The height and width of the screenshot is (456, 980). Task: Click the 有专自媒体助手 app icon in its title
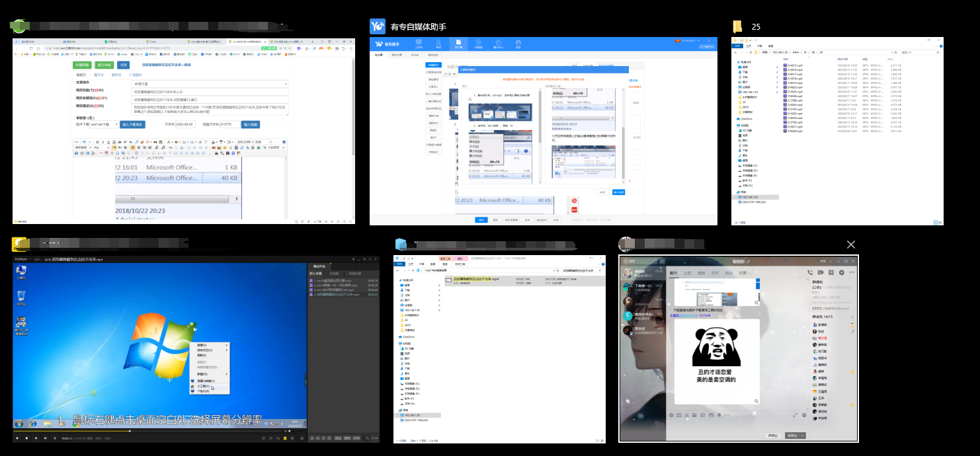378,26
